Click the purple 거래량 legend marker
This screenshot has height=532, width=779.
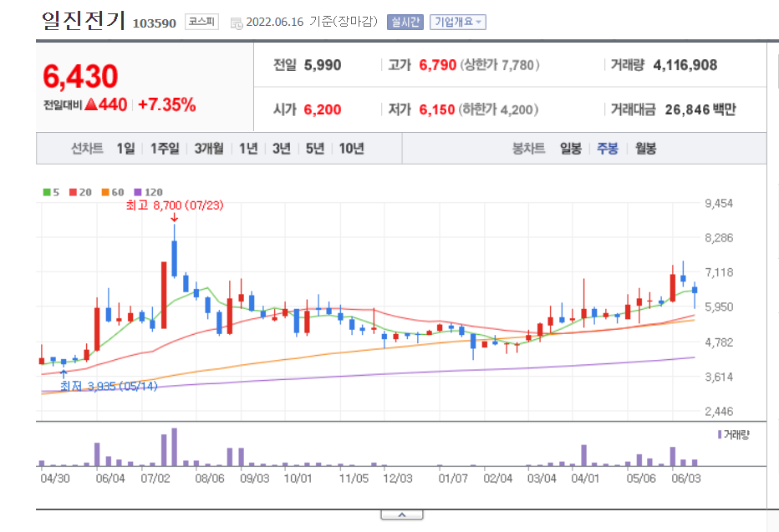click(720, 435)
